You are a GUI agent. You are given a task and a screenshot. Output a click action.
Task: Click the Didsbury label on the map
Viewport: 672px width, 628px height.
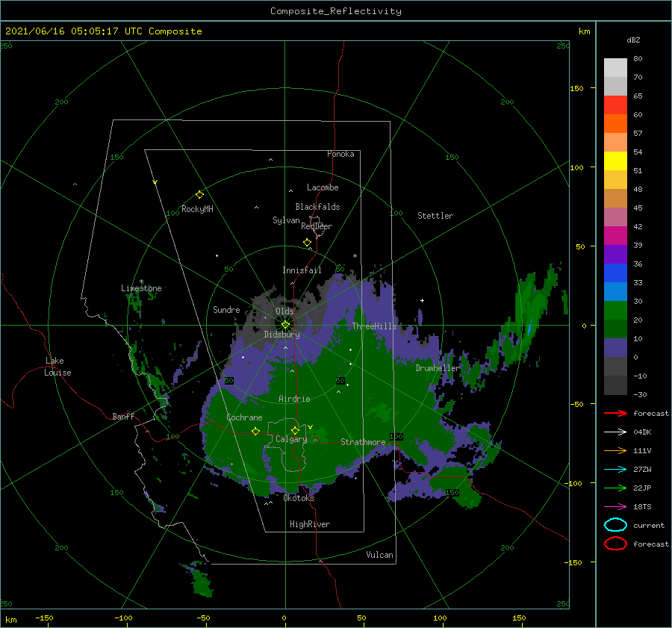281,335
